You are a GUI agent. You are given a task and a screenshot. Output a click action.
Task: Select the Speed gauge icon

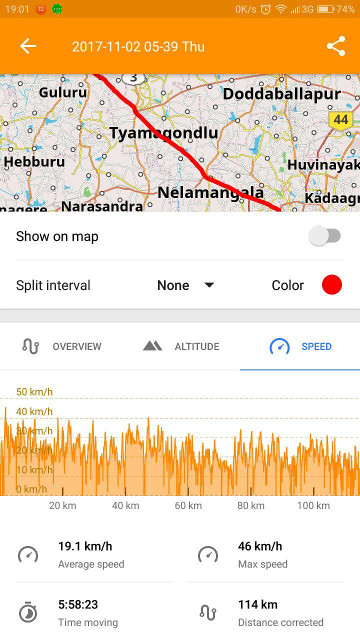(280, 347)
